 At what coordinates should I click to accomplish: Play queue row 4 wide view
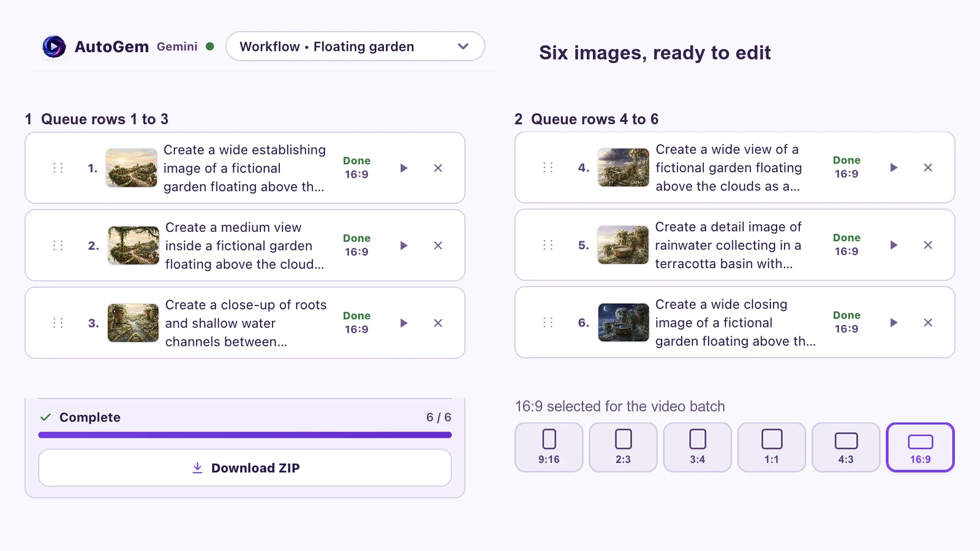point(894,167)
